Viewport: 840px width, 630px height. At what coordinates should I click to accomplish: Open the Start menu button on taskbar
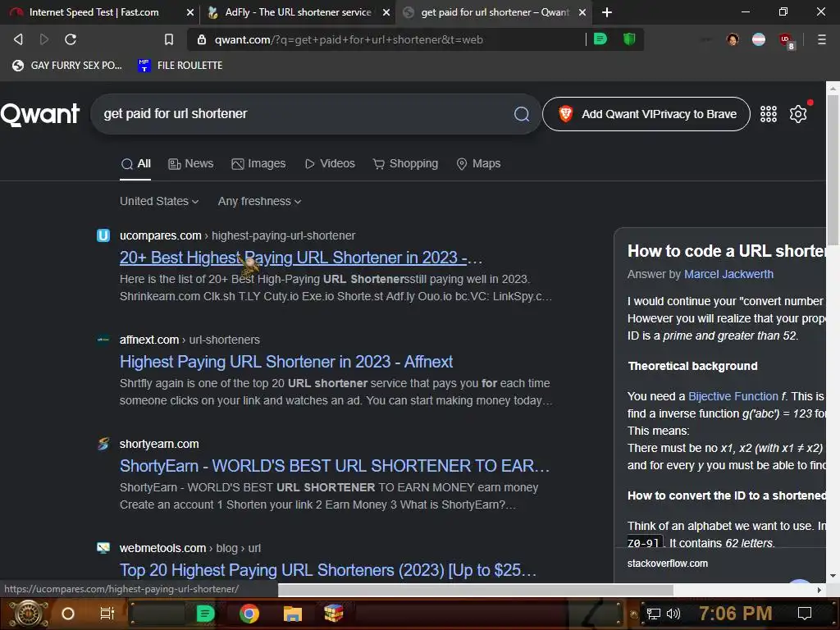(29, 614)
